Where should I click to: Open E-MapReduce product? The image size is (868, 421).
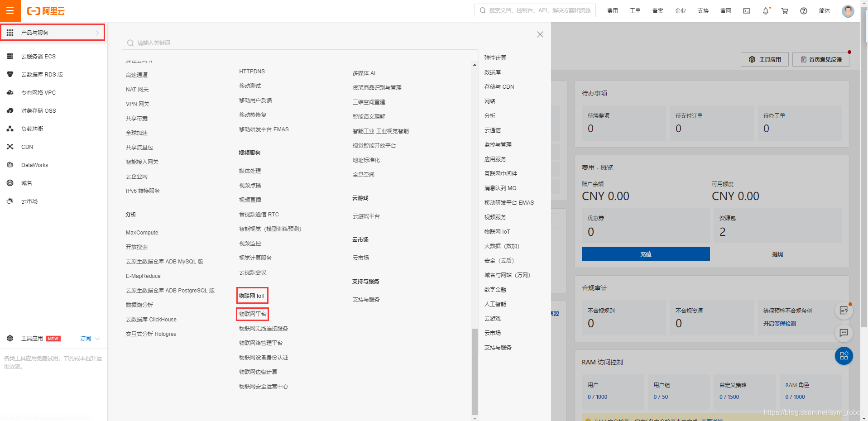coord(143,276)
